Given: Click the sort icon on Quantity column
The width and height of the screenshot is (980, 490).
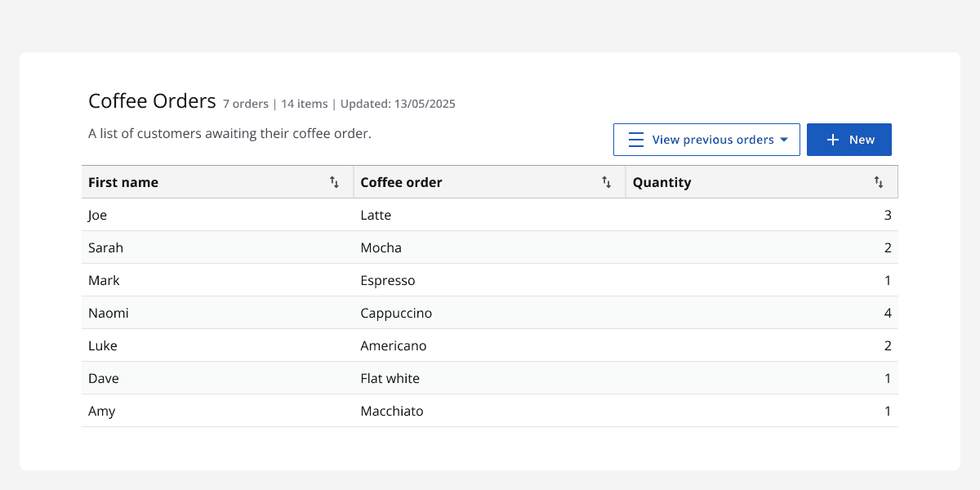Looking at the screenshot, I should tap(879, 182).
